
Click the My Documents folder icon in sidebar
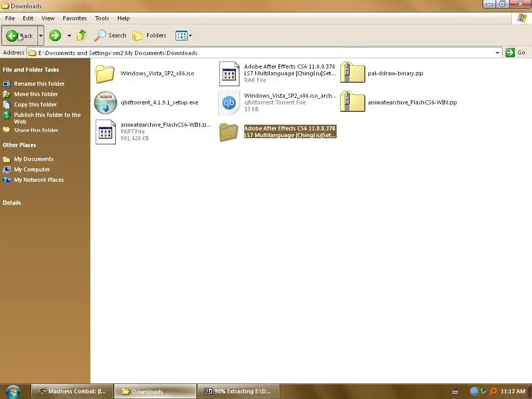(7, 159)
